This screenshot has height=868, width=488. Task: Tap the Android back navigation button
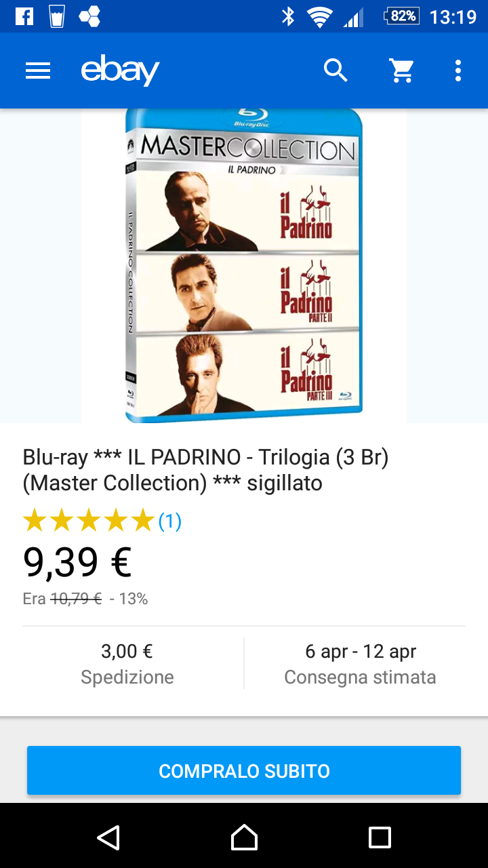108,837
